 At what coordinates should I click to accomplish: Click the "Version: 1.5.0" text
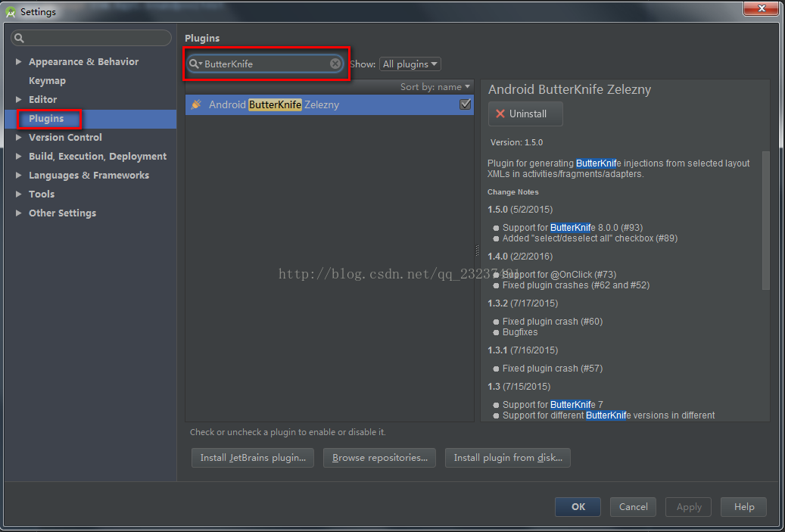pyautogui.click(x=516, y=142)
